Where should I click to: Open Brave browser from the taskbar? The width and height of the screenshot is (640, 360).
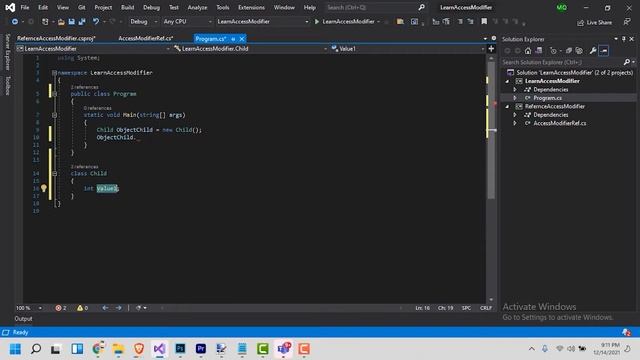139,349
